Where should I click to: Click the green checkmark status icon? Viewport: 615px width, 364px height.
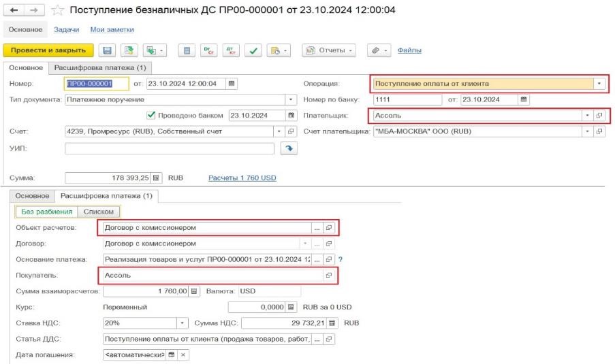252,50
